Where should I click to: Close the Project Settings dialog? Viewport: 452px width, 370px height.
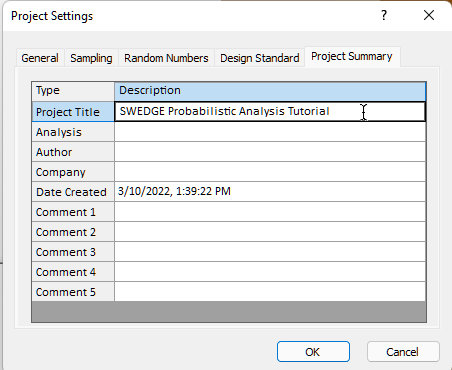pos(429,15)
